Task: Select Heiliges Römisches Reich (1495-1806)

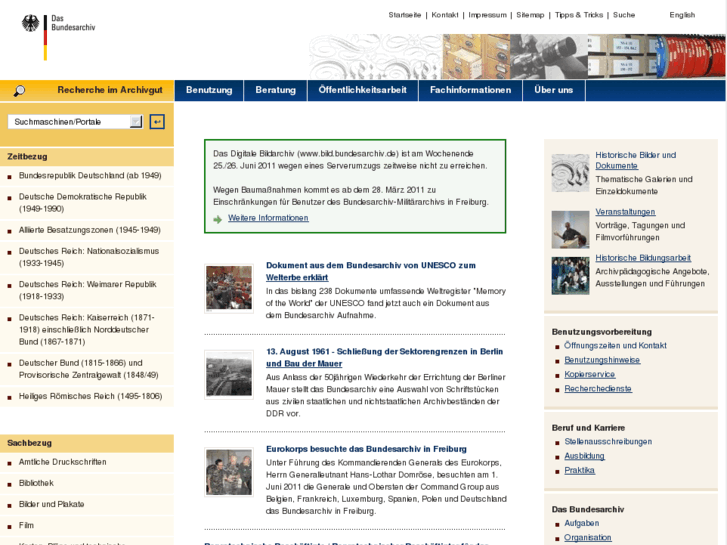Action: coord(90,396)
